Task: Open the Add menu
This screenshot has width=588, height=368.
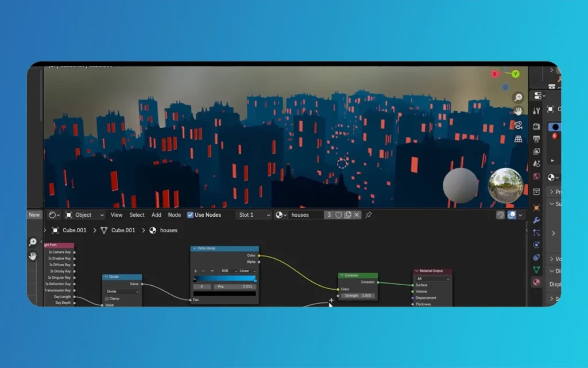Action: click(x=156, y=215)
